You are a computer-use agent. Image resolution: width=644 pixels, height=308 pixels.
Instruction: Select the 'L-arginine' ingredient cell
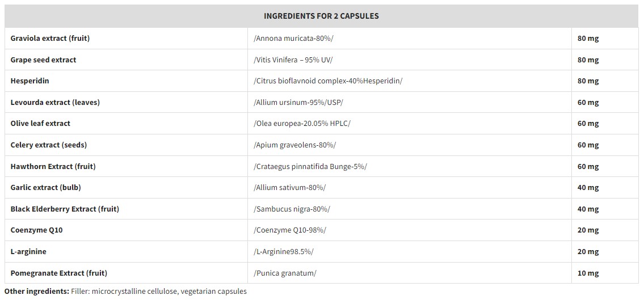point(28,252)
